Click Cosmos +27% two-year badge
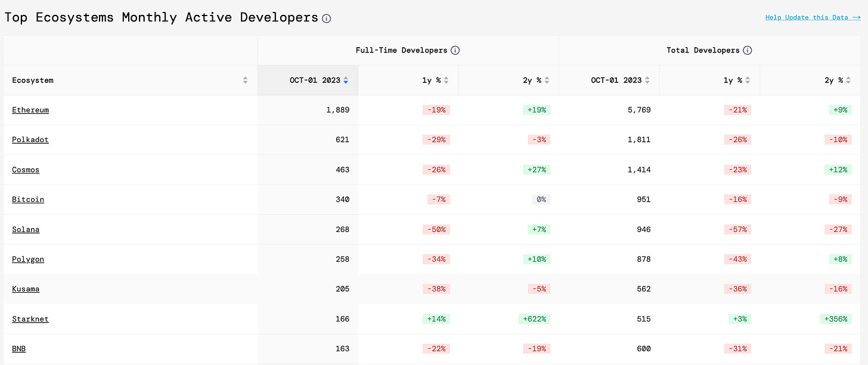Image resolution: width=868 pixels, height=365 pixels. (x=537, y=170)
